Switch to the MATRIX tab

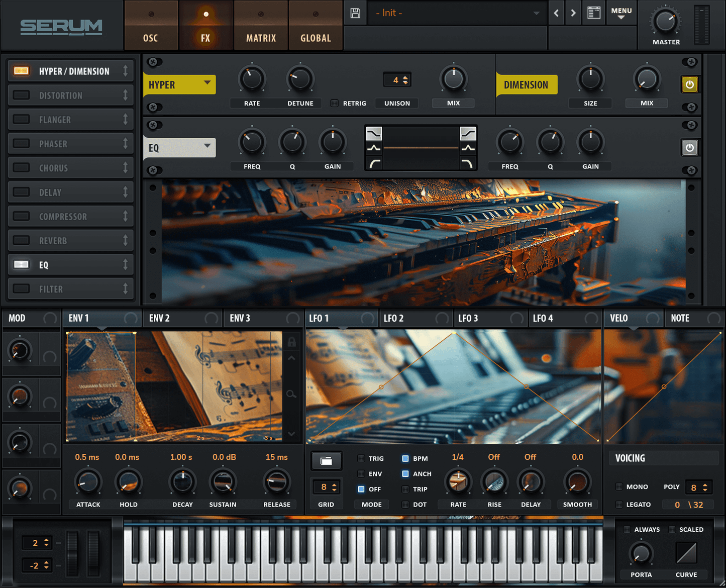tap(261, 25)
